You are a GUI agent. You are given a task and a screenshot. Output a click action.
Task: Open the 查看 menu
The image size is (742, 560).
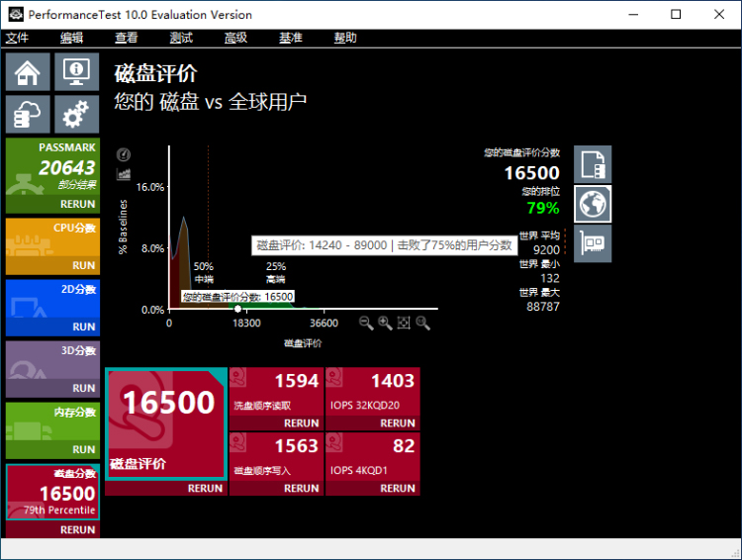(x=127, y=38)
